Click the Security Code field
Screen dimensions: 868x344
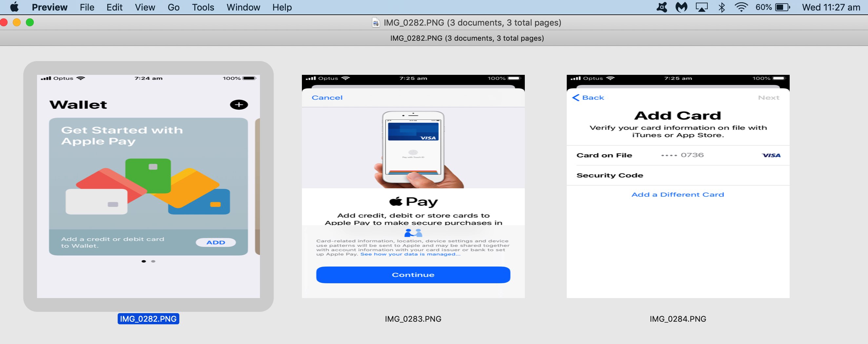click(678, 175)
